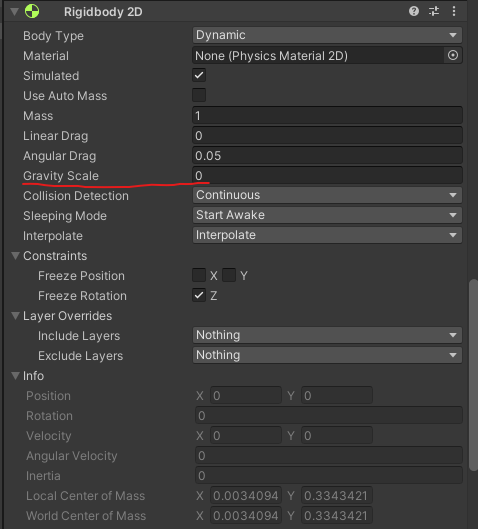
Task: Click Local Center of Mass X value
Action: click(x=246, y=496)
